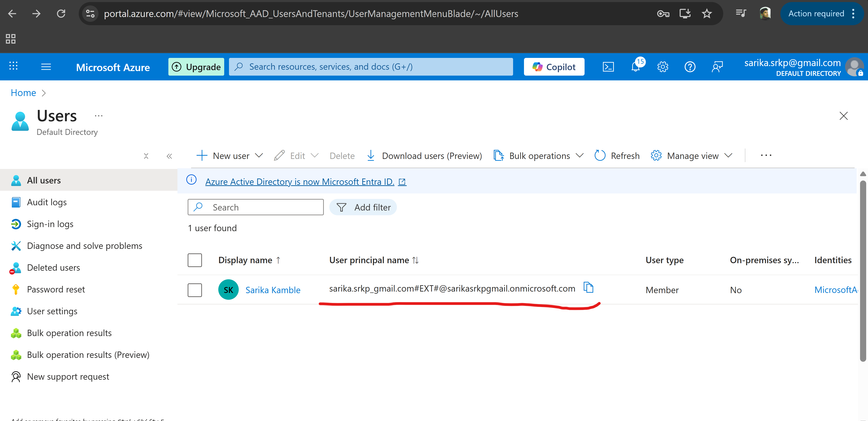Open the Sarika Kamble user link
The height and width of the screenshot is (421, 868).
pos(273,290)
